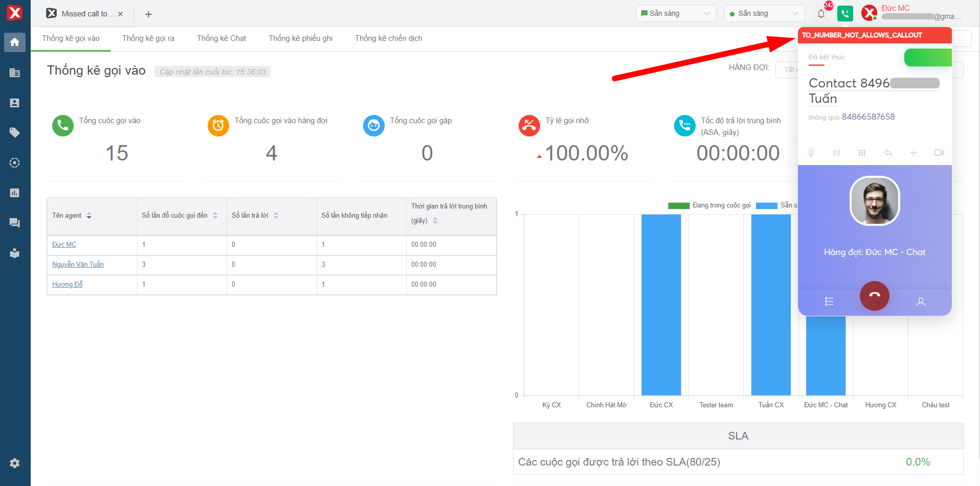This screenshot has height=486, width=980.
Task: Toggle the green switch in the call panel
Action: (927, 58)
